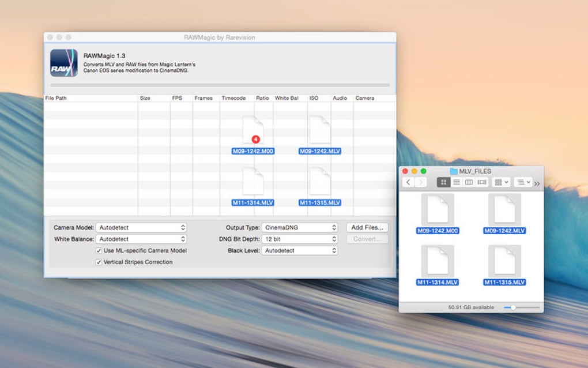Sort by the File Path column header
The image size is (588, 368).
pos(56,98)
